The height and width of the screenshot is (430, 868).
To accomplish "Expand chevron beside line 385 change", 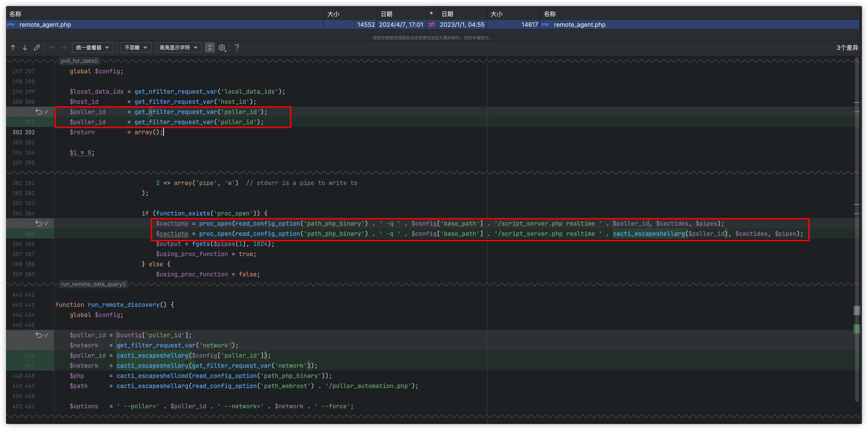I will tap(46, 223).
